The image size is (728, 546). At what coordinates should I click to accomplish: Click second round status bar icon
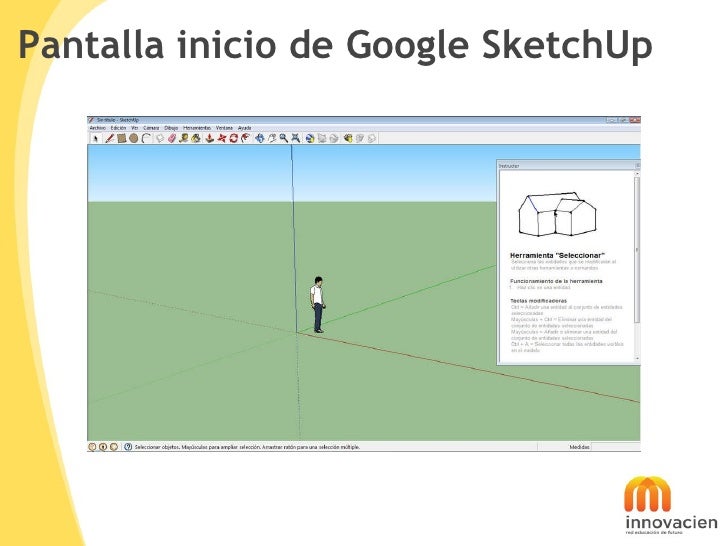coord(103,447)
